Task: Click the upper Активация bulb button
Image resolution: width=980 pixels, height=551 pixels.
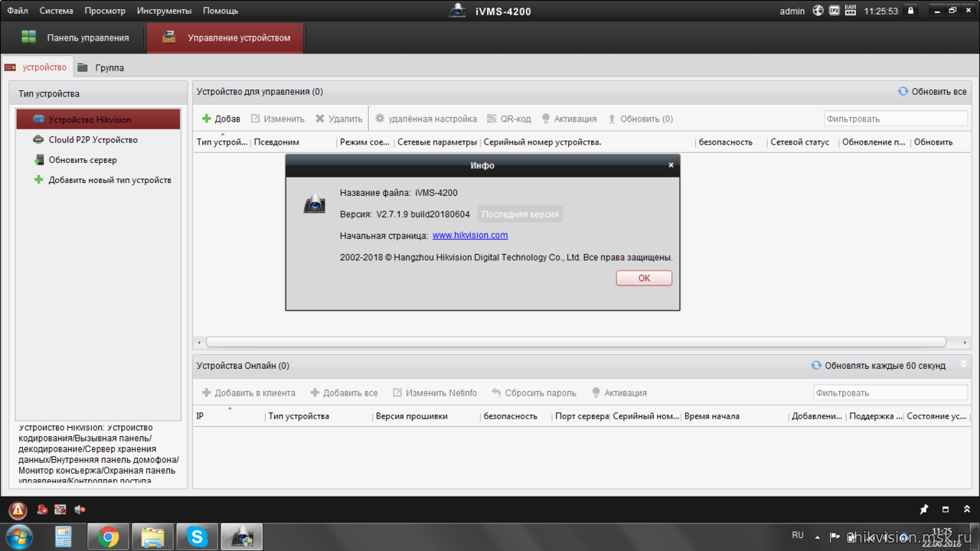Action: point(569,119)
